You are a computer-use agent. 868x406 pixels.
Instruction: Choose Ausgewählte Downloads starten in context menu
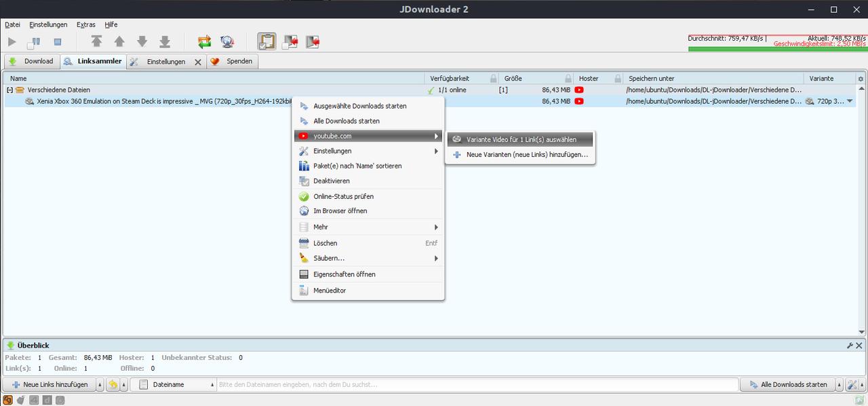pos(368,106)
